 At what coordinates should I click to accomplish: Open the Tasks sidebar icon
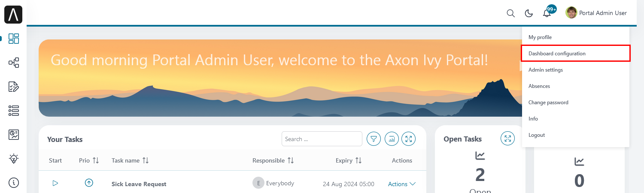[14, 87]
